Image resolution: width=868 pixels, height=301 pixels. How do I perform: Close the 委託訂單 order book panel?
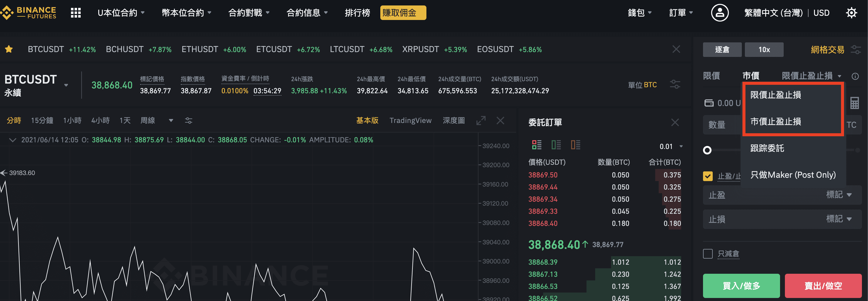(x=675, y=122)
